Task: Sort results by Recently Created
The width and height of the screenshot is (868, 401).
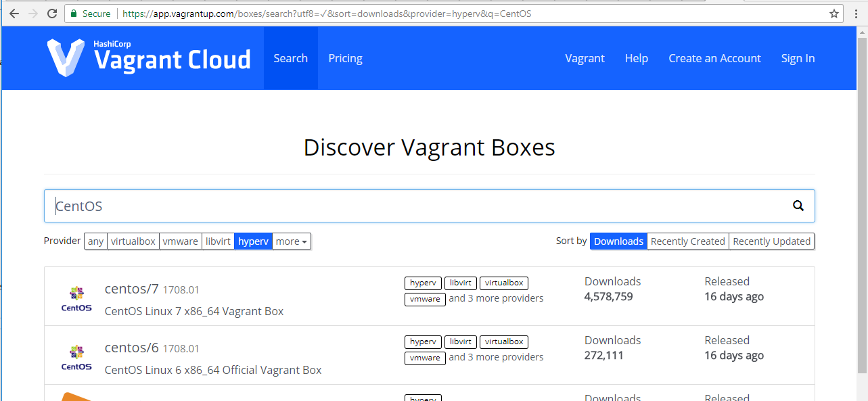Action: point(688,241)
